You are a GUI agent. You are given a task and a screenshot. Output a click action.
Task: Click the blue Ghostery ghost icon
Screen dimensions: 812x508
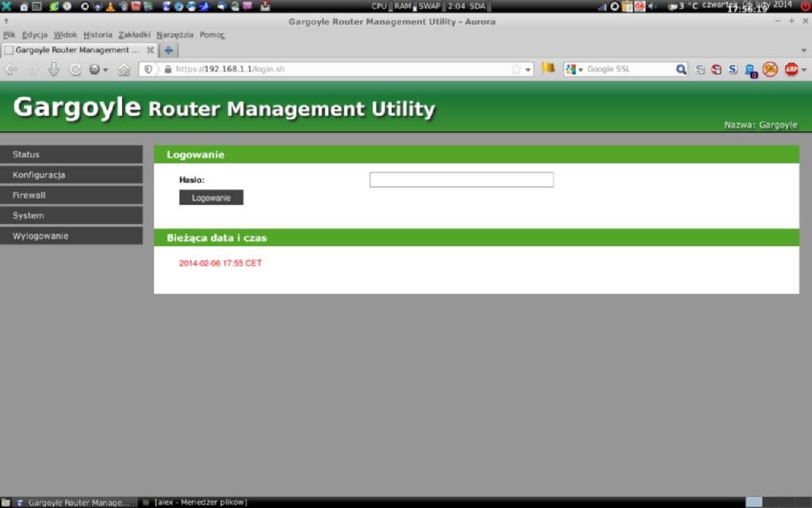tap(750, 71)
